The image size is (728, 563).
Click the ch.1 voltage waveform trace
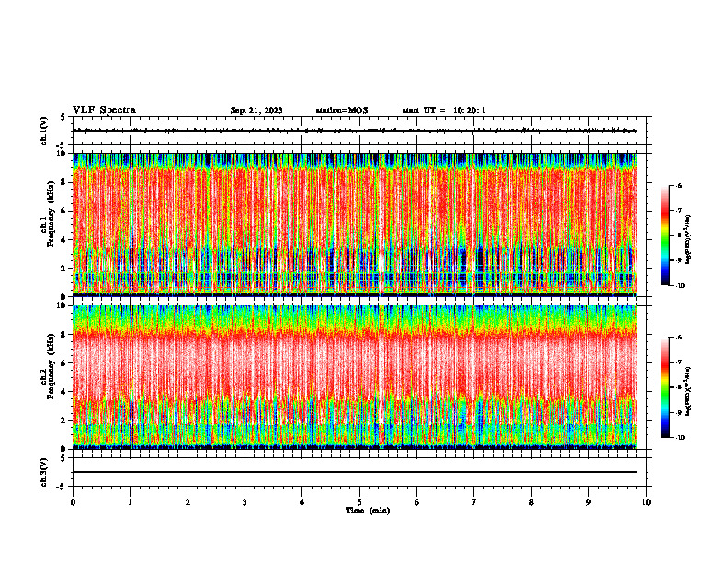click(x=355, y=131)
